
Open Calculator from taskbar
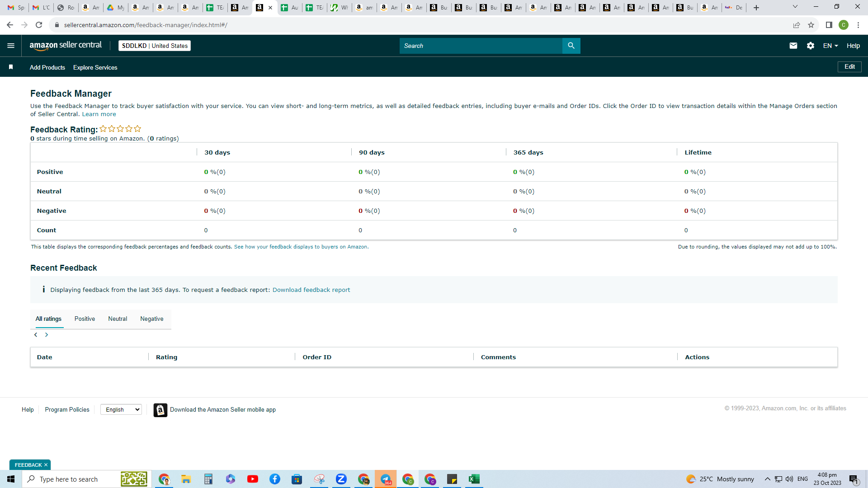tap(208, 479)
